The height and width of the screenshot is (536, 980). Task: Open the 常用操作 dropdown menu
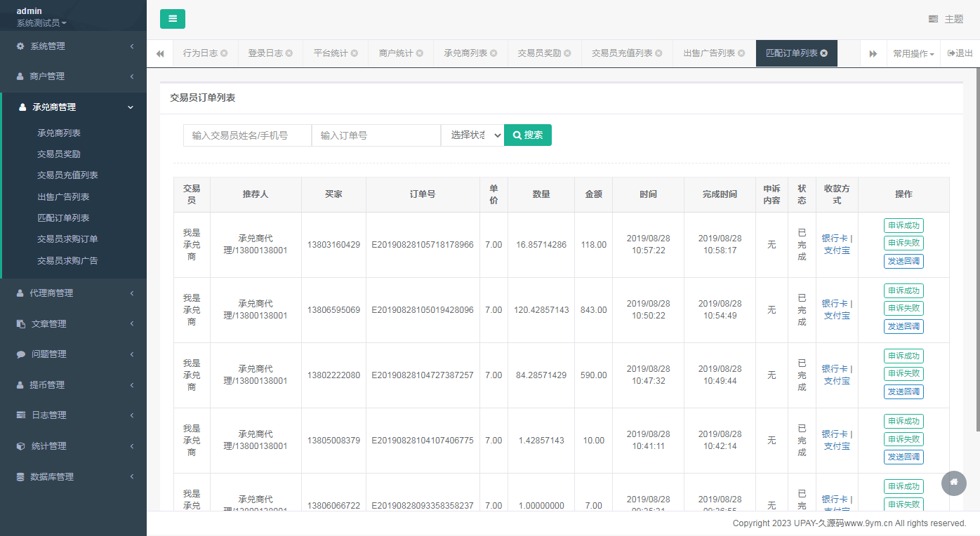click(913, 53)
